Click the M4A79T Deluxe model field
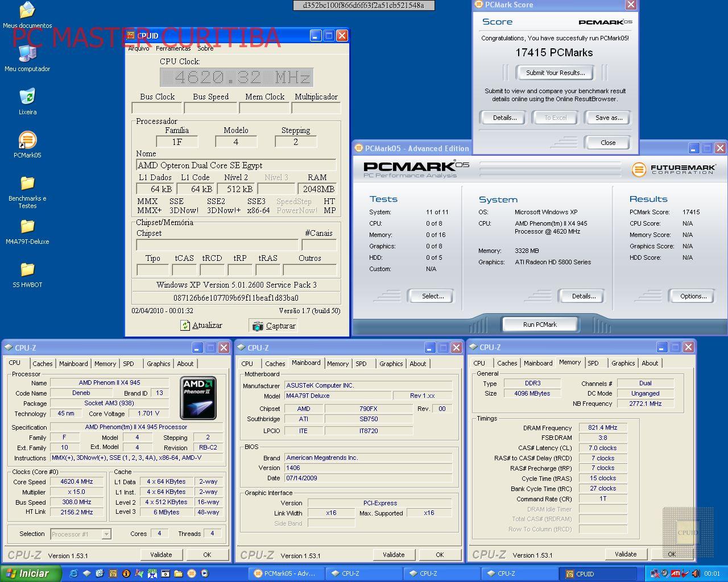This screenshot has height=582, width=728. tap(337, 396)
